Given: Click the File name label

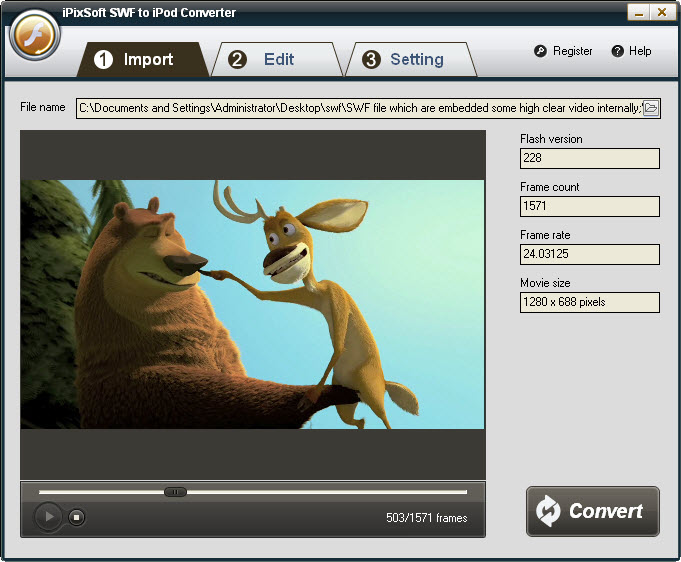Looking at the screenshot, I should (x=43, y=107).
